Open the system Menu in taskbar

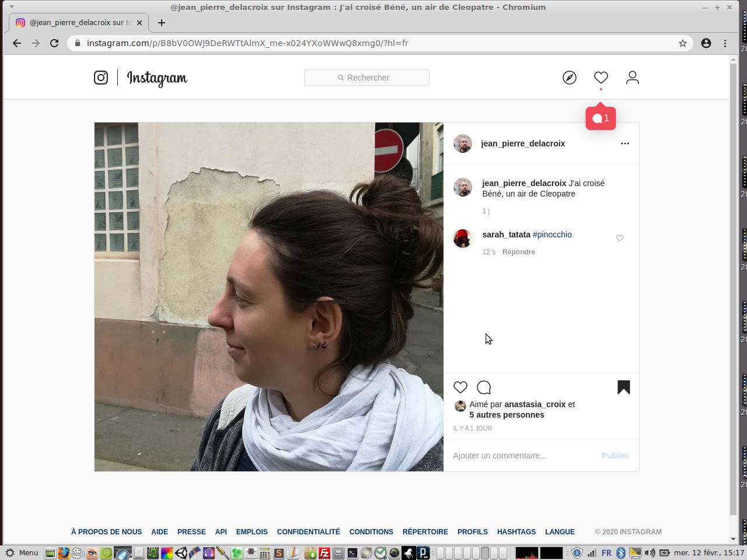click(x=22, y=553)
